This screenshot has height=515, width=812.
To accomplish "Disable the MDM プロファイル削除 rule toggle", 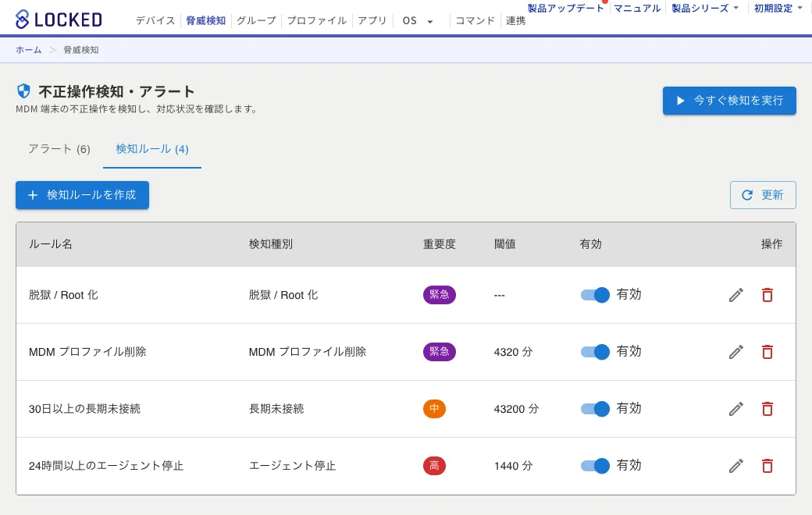I will [x=595, y=352].
